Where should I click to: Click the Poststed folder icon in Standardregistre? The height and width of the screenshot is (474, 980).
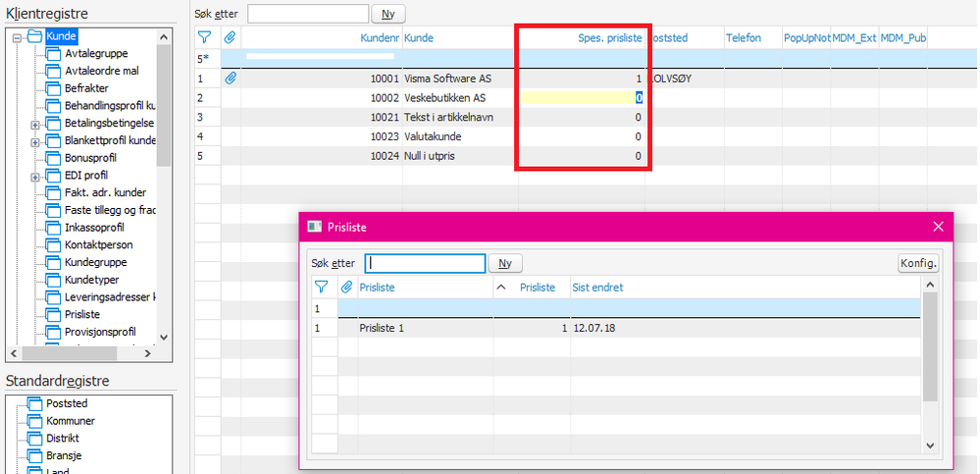35,404
